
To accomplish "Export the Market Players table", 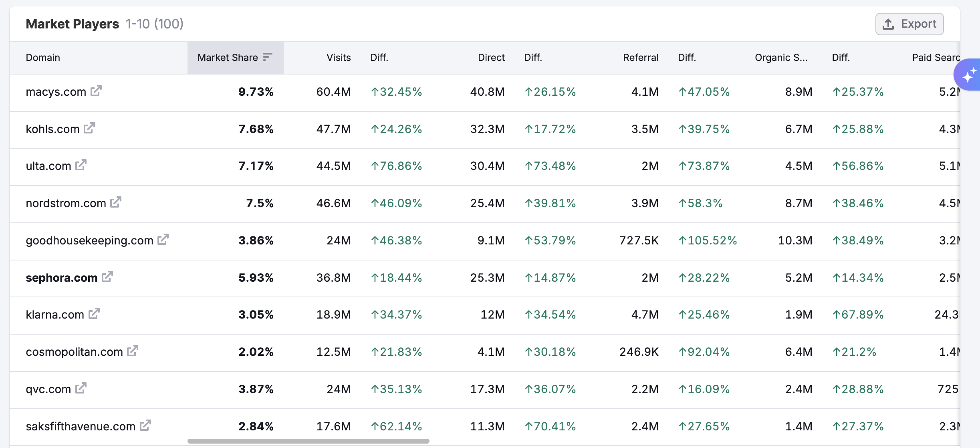I will (909, 24).
